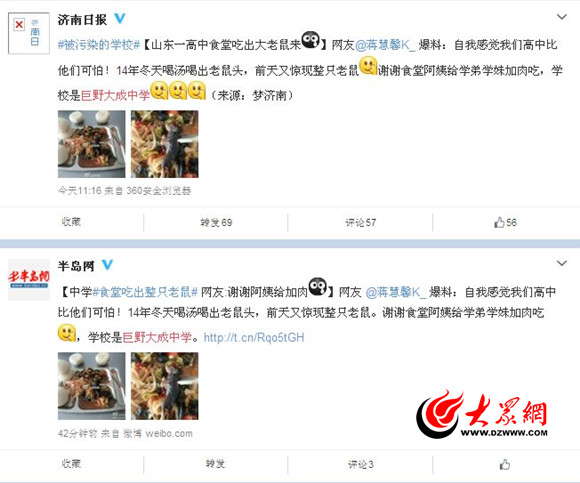Click shocked emoji in 济南日报 headline
The image size is (580, 483).
[311, 40]
